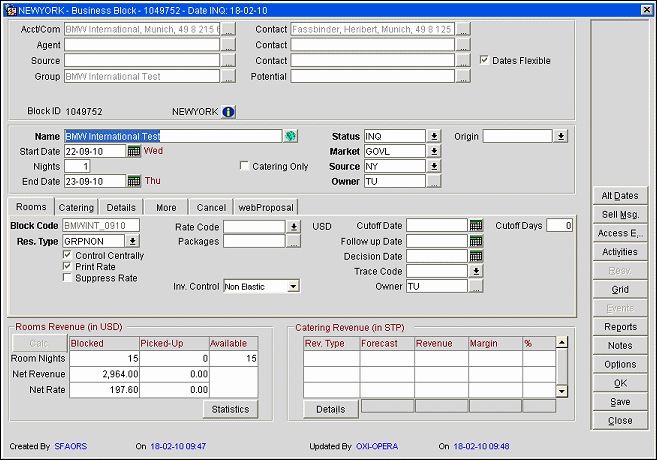
Task: Click the blue info icon beside NEWYORK
Action: (228, 112)
